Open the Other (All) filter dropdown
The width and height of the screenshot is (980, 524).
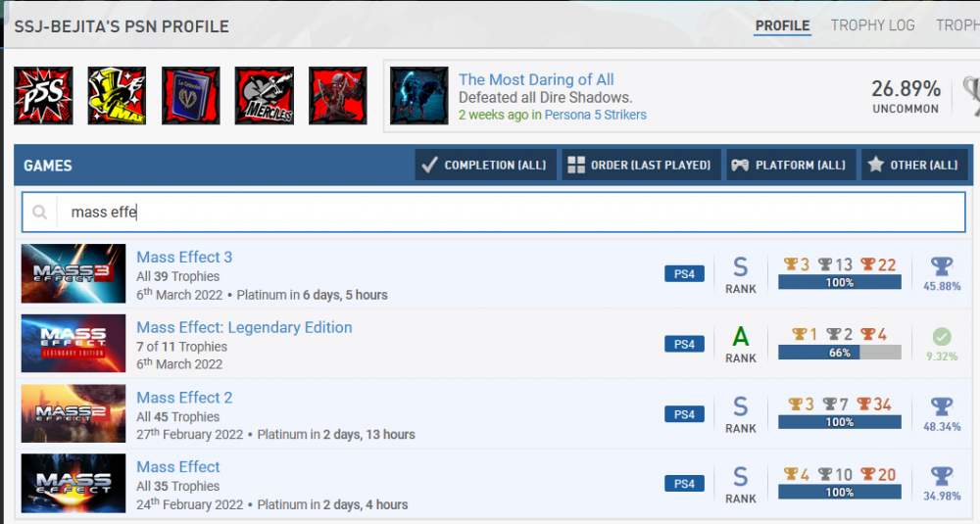pyautogui.click(x=913, y=166)
